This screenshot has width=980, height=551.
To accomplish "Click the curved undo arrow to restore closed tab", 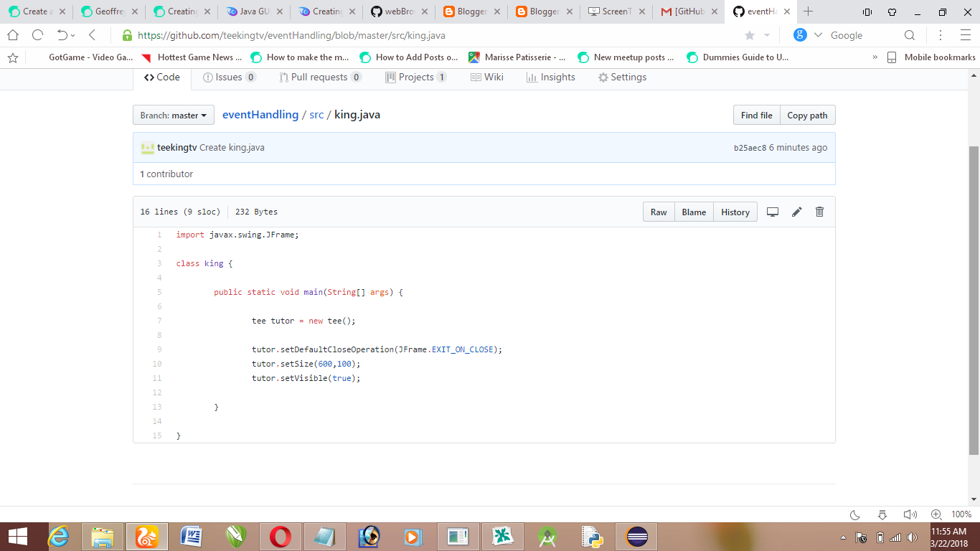I will point(62,35).
